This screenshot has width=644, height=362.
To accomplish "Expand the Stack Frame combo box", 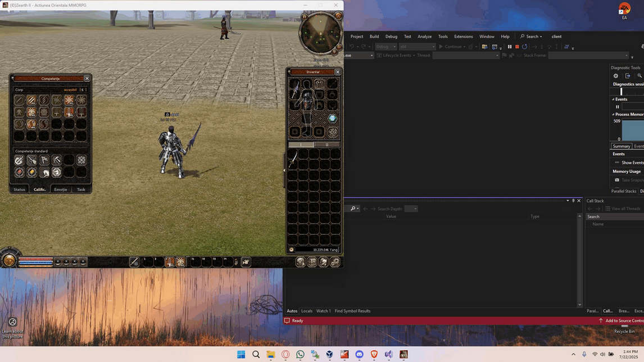I will [588, 56].
